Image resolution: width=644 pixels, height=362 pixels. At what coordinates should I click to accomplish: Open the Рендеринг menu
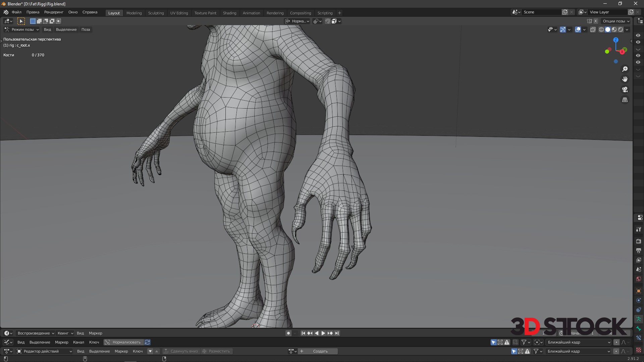click(54, 12)
